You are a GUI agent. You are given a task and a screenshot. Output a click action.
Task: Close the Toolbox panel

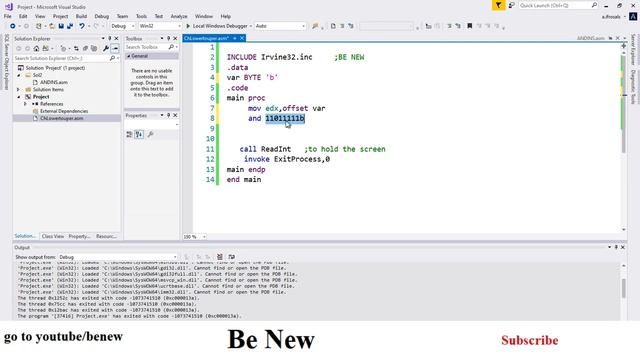point(175,38)
